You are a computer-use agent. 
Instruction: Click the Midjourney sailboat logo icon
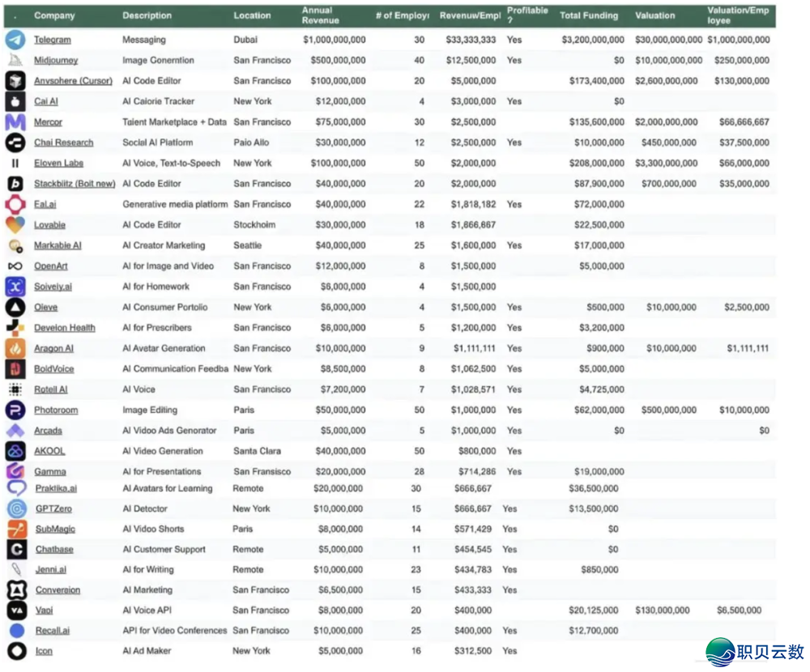(15, 61)
